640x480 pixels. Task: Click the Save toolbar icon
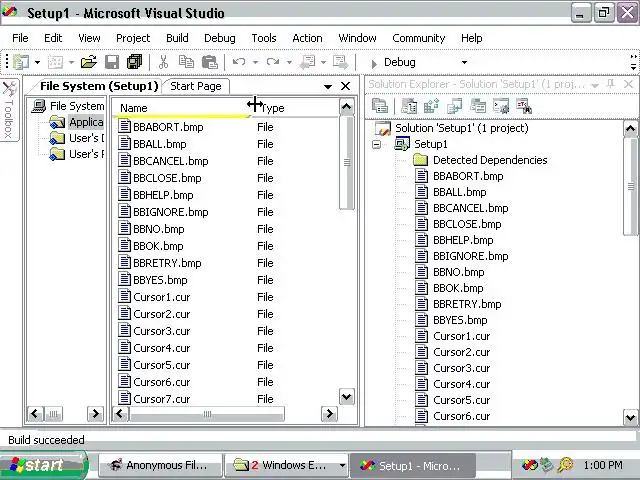coord(112,62)
